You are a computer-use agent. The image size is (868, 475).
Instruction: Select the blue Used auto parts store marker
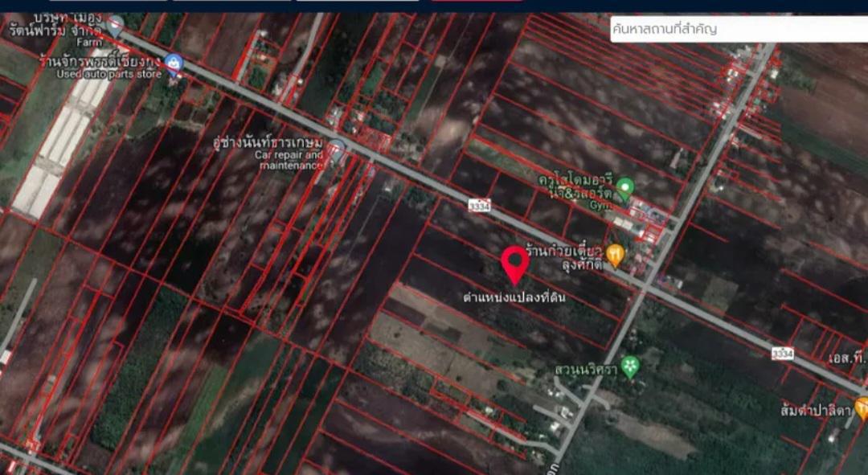pos(174,65)
